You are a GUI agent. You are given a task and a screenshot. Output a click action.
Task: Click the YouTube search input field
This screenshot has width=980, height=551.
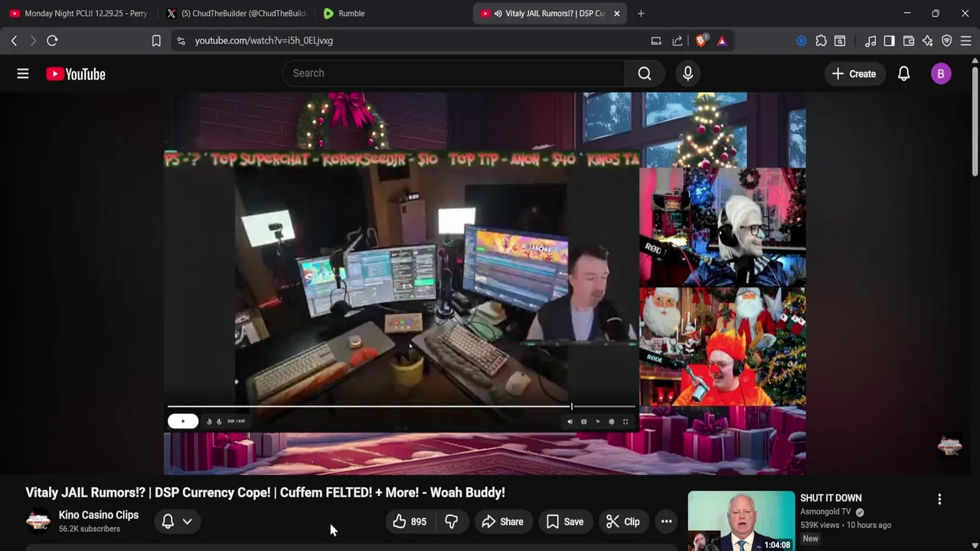tap(453, 73)
